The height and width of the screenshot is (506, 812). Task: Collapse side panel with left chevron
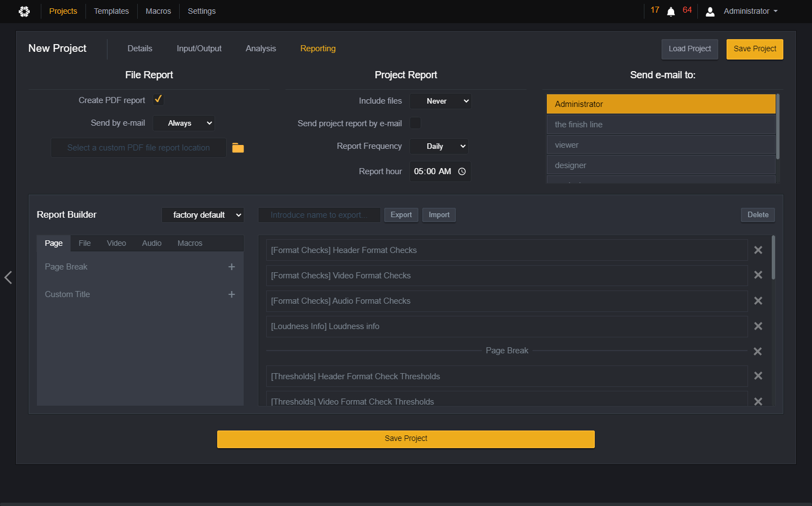[8, 277]
